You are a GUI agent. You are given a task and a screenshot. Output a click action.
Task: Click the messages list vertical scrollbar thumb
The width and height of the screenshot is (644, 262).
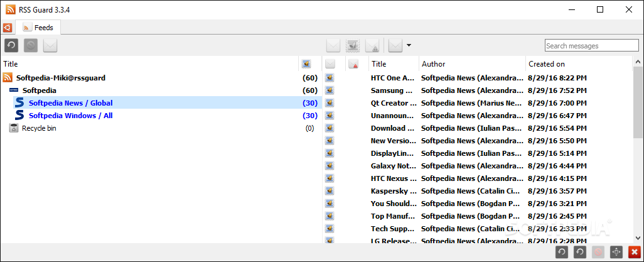[638, 102]
